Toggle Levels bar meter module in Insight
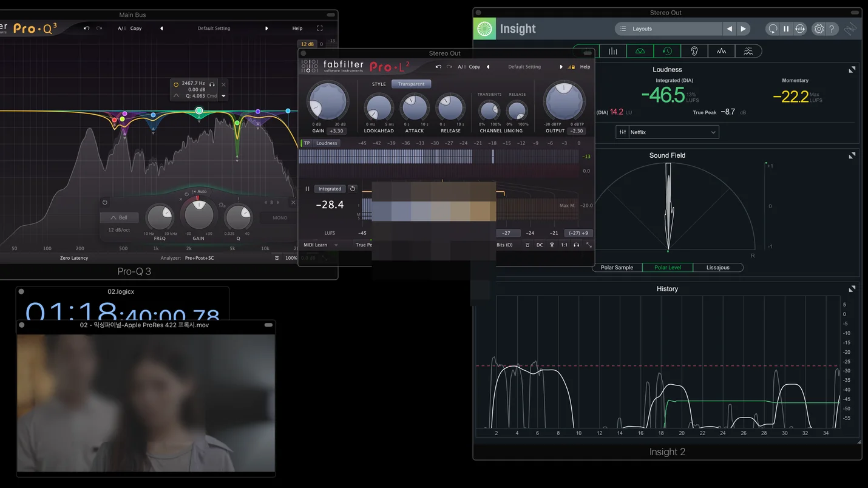This screenshot has height=488, width=868. [613, 52]
